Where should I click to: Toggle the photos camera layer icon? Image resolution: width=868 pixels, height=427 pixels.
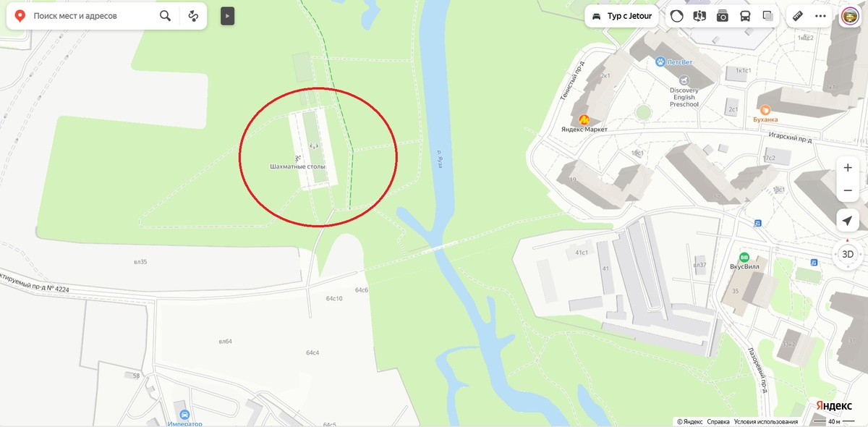click(722, 15)
